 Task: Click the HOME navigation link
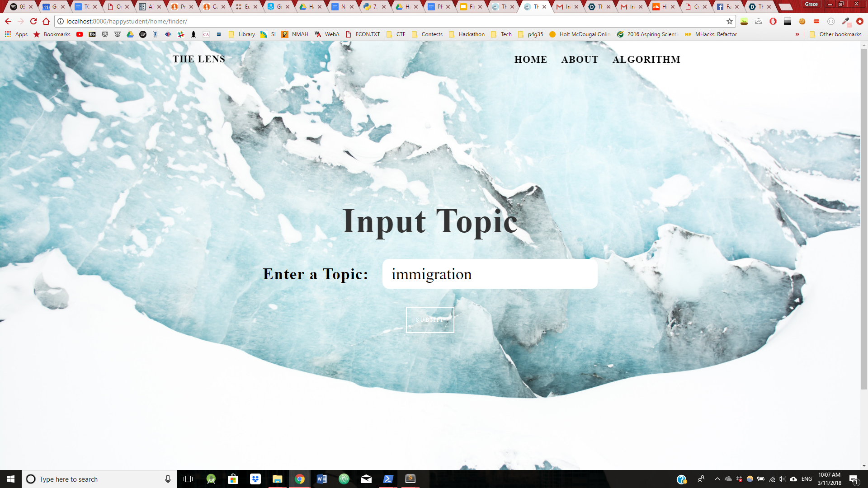click(530, 60)
